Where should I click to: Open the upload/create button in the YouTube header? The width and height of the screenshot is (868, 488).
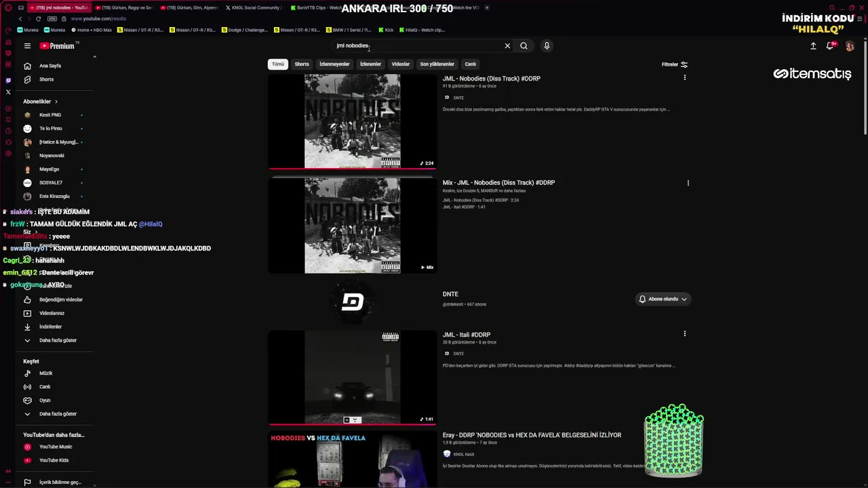point(813,46)
